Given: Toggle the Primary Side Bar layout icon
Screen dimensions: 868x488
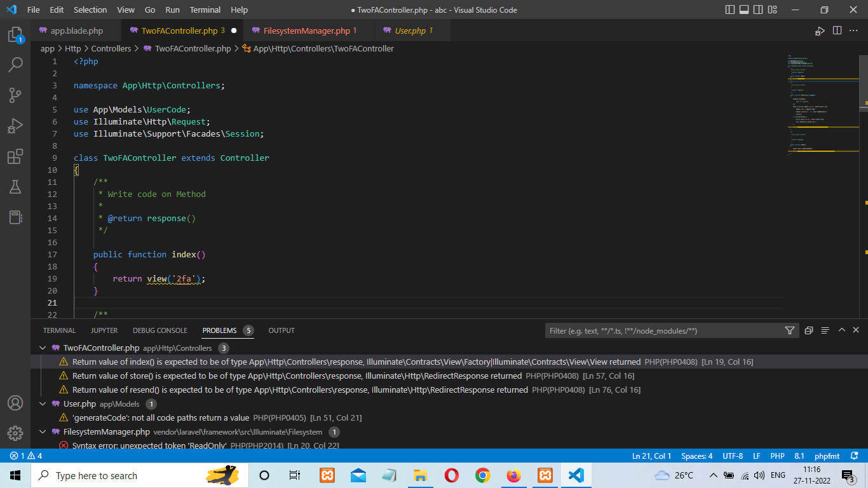Looking at the screenshot, I should tap(729, 10).
